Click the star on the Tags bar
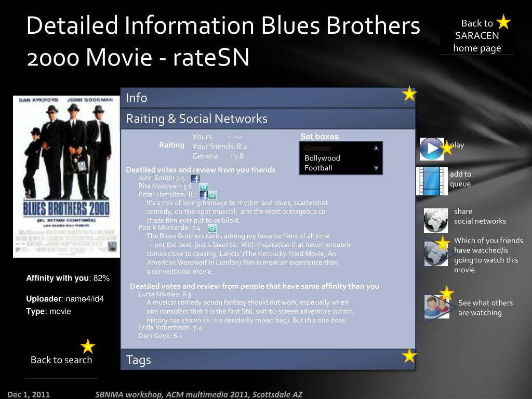The height and width of the screenshot is (399, 532). [x=409, y=355]
